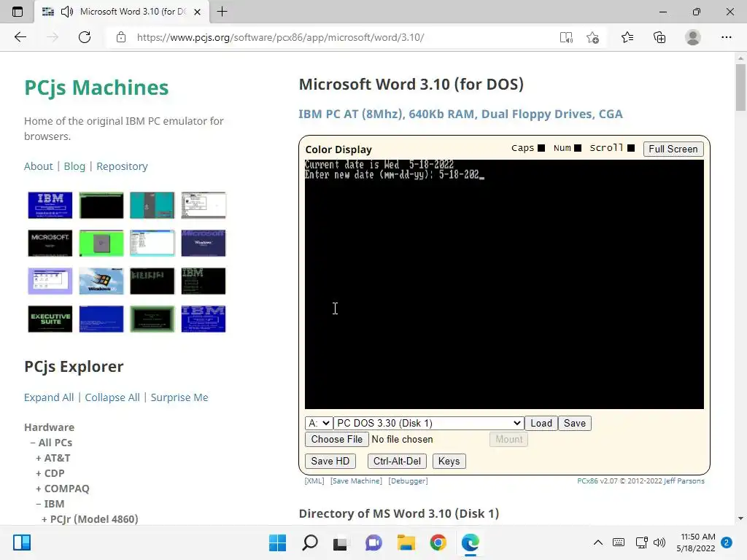Open File Explorer from the taskbar
Viewport: 747px width, 560px height.
[x=406, y=542]
